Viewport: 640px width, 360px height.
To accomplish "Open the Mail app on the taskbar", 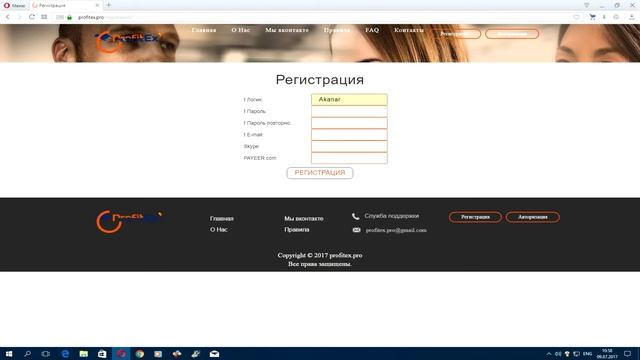I will [x=214, y=353].
